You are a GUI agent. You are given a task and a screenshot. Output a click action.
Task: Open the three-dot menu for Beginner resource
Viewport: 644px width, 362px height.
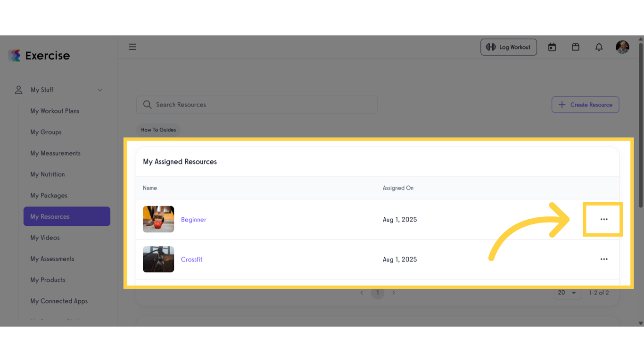pyautogui.click(x=604, y=219)
